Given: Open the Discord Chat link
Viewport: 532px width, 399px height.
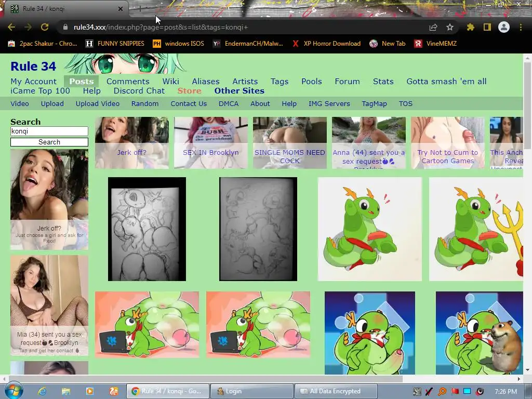Looking at the screenshot, I should 139,91.
